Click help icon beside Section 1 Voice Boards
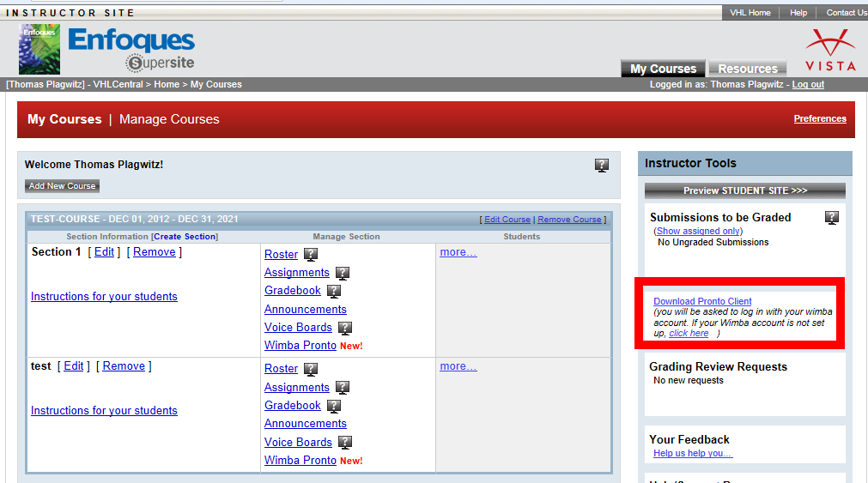Screen dimensions: 868x483 click(345, 328)
